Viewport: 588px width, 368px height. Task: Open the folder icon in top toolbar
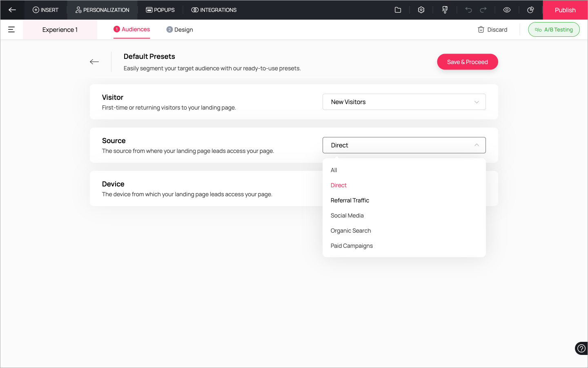click(x=398, y=10)
